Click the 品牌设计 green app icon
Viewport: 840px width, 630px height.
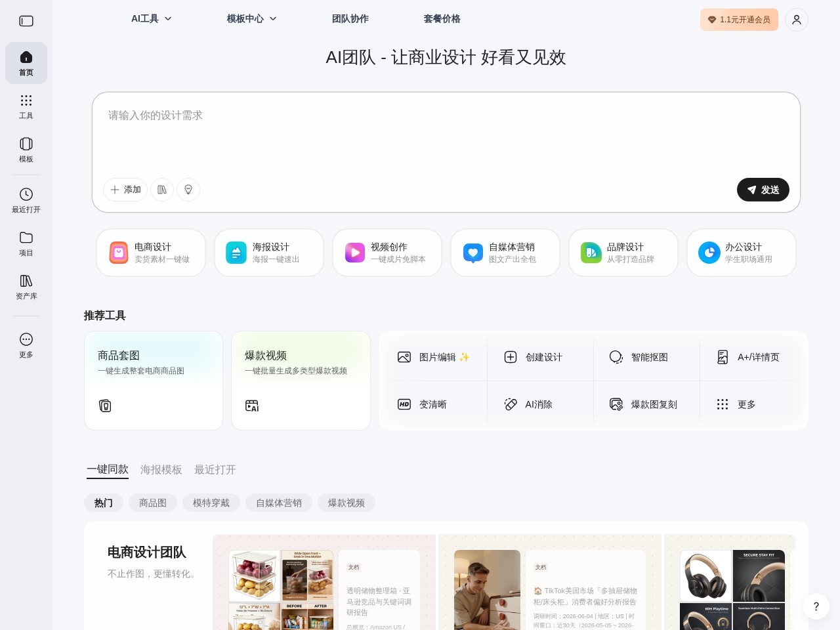(x=591, y=253)
